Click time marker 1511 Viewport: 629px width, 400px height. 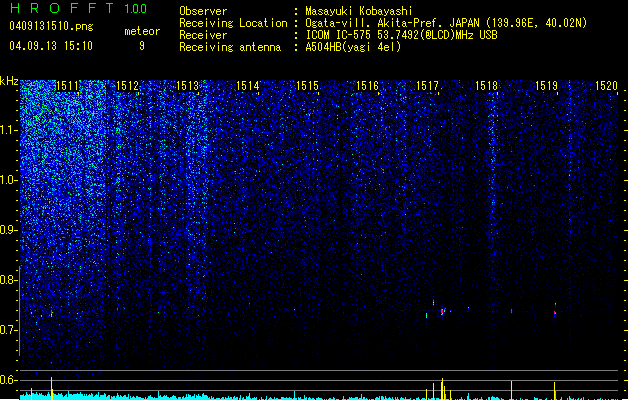pos(68,86)
